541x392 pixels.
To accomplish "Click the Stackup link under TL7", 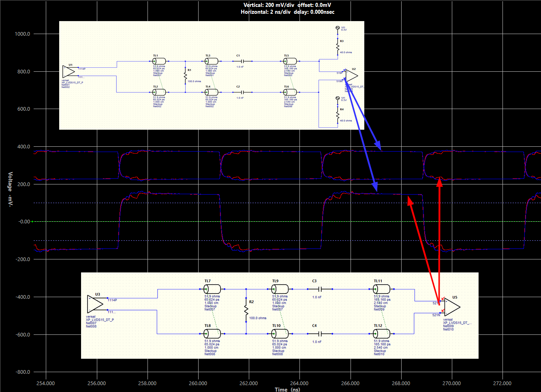I will coord(210,306).
